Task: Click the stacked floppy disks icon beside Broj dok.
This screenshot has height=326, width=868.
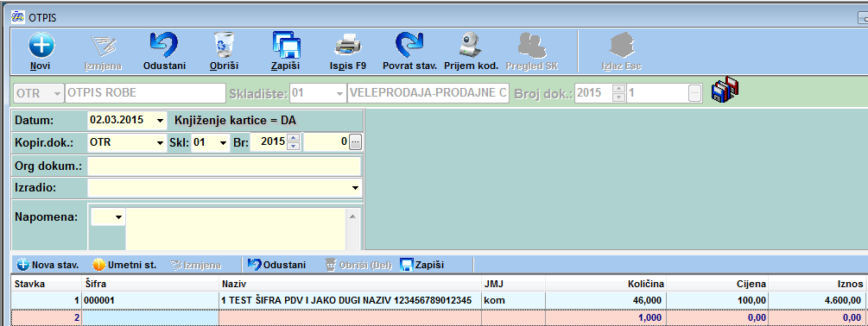Action: point(725,90)
